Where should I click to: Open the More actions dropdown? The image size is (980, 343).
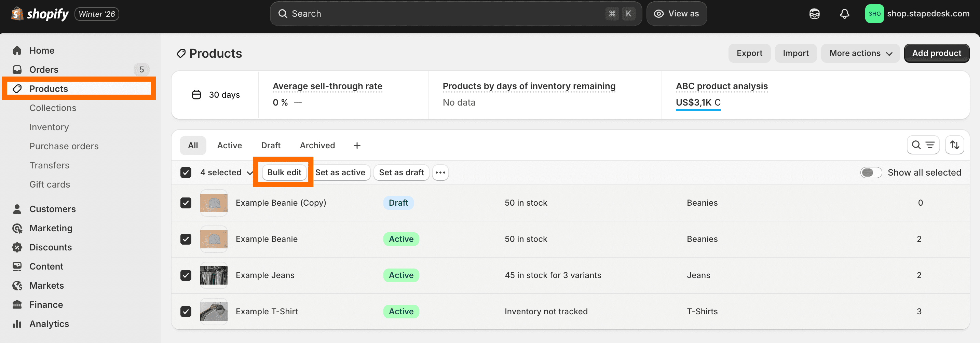860,53
